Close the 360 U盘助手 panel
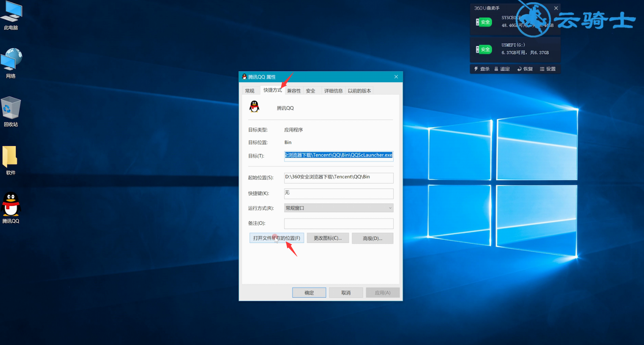This screenshot has height=345, width=644. click(556, 8)
